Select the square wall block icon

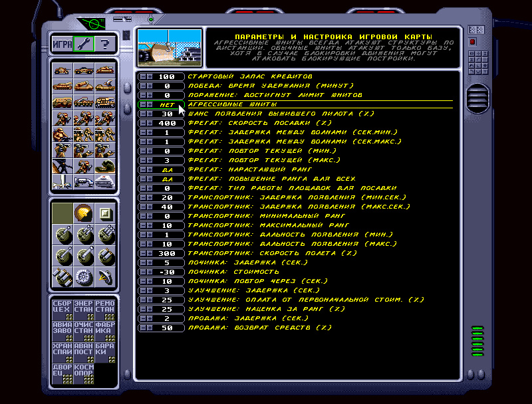(x=105, y=213)
